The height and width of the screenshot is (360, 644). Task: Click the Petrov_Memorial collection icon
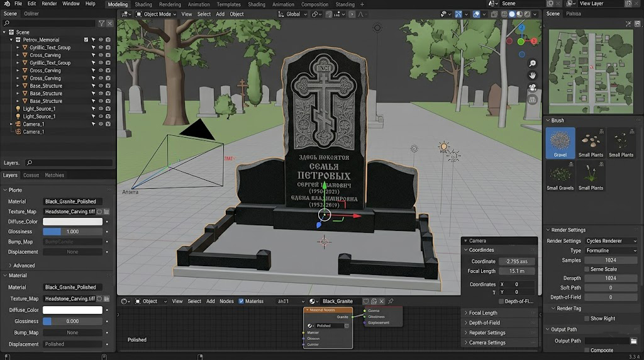[x=18, y=40]
